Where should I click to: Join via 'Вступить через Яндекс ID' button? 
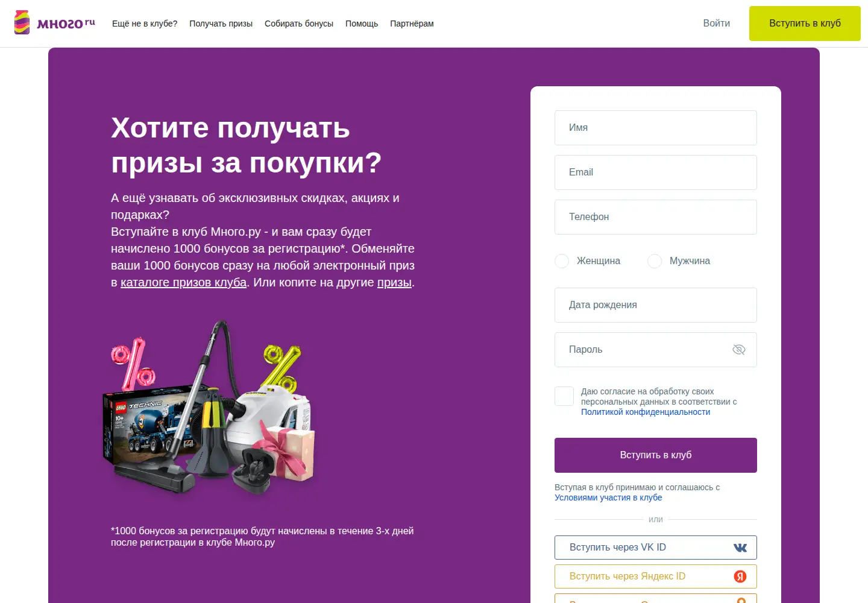[656, 576]
